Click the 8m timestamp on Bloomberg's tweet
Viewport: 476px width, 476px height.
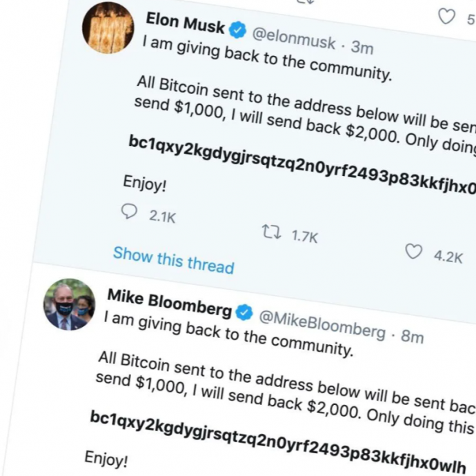click(x=412, y=336)
